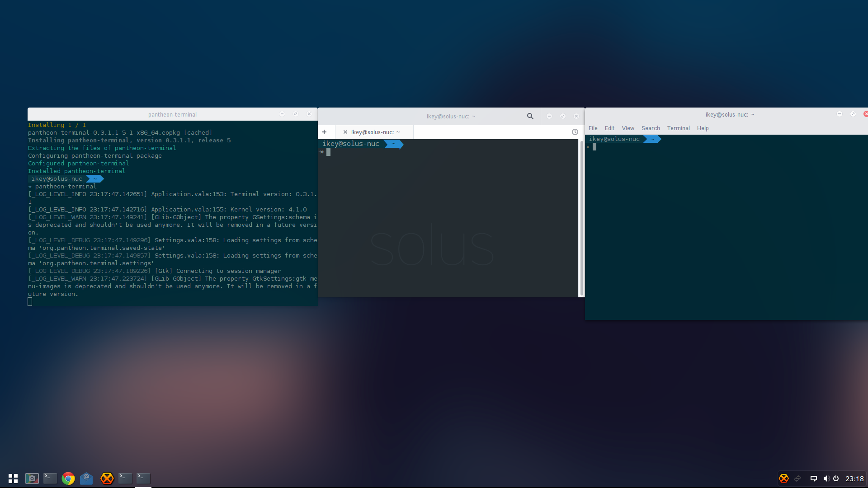The width and height of the screenshot is (868, 488).
Task: Click the terminal icon right after HexChat launcher
Action: [x=125, y=479]
